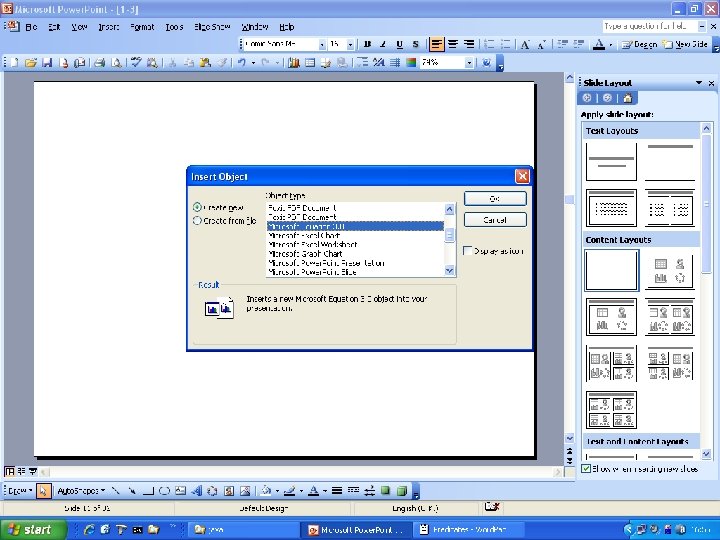Open the Help menu

(x=287, y=27)
